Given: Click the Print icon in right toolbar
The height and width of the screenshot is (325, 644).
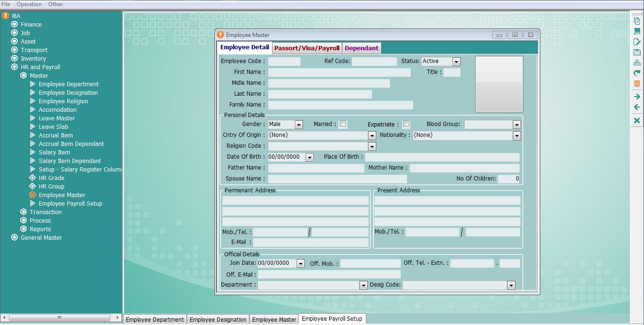Looking at the screenshot, I should 637,63.
